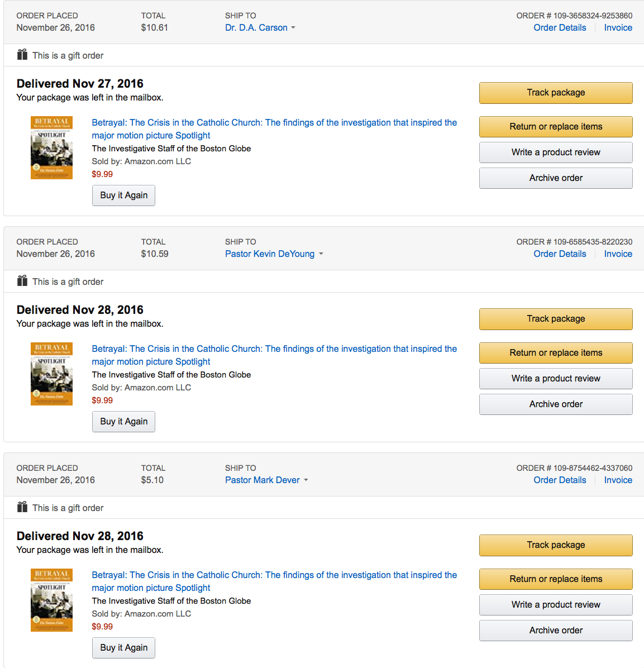Archive the Pastor Mark Dever order
The height and width of the screenshot is (668, 644).
556,631
